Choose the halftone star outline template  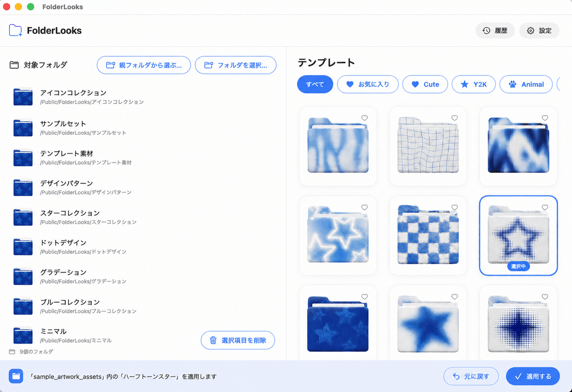click(x=518, y=235)
